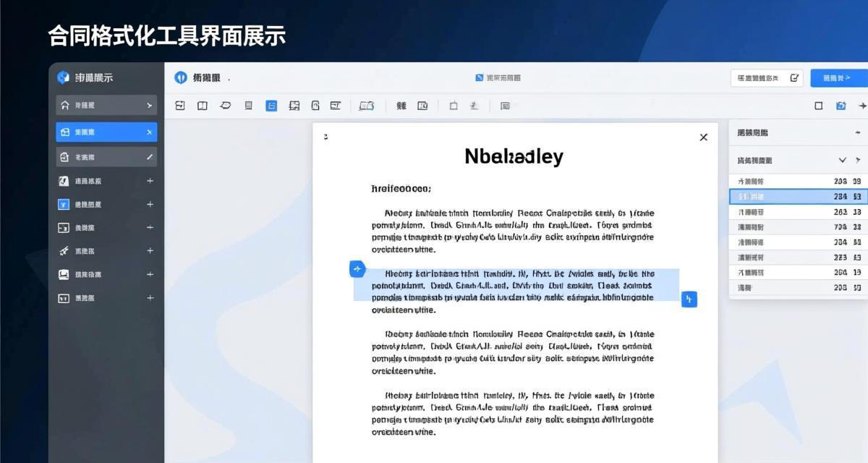Click the image frame icon after the toolbar divider

coord(423,106)
